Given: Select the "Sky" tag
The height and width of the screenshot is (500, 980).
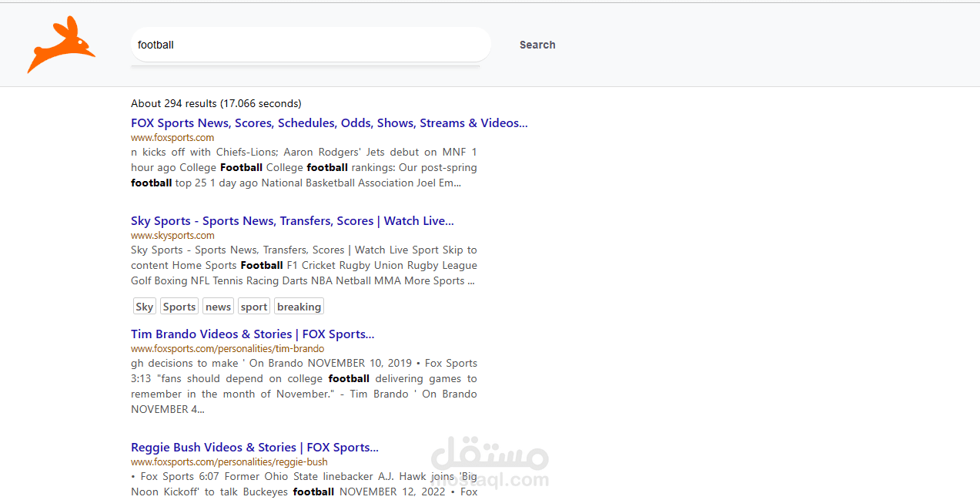Looking at the screenshot, I should [144, 307].
